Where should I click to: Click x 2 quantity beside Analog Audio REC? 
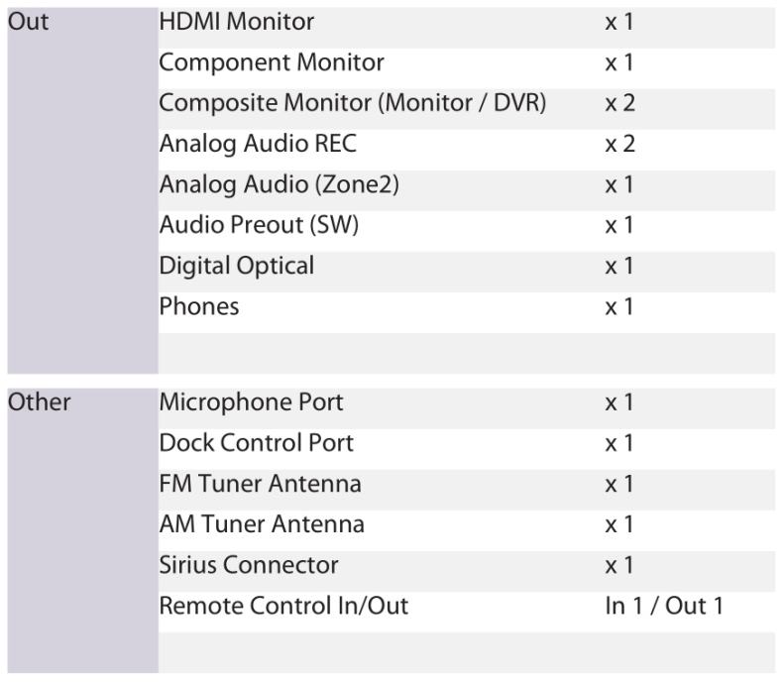pos(620,144)
